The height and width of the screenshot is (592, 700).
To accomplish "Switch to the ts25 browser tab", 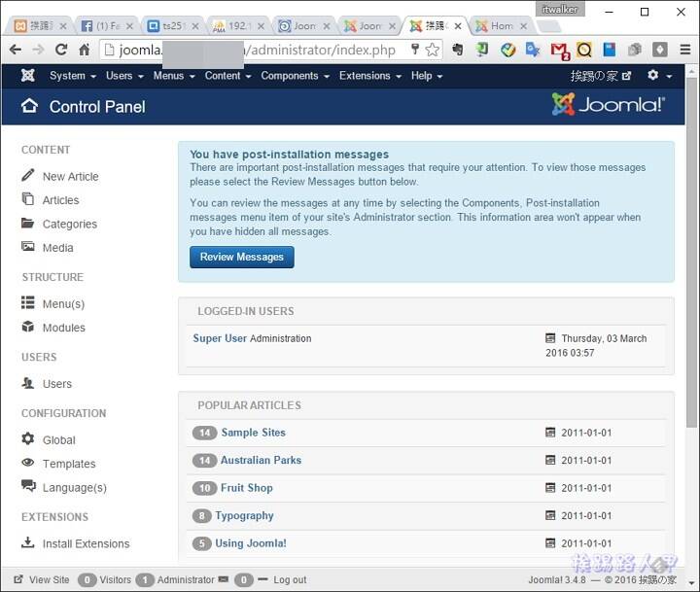I will click(171, 26).
